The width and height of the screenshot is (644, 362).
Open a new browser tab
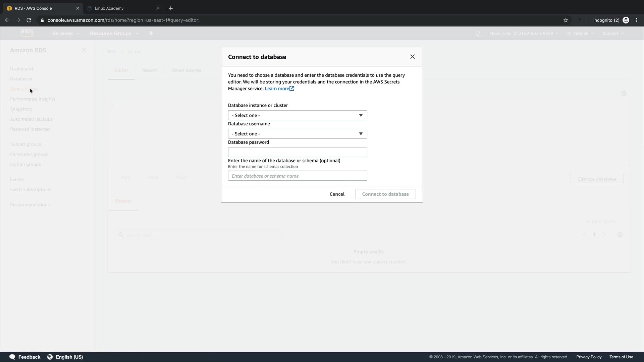click(170, 8)
